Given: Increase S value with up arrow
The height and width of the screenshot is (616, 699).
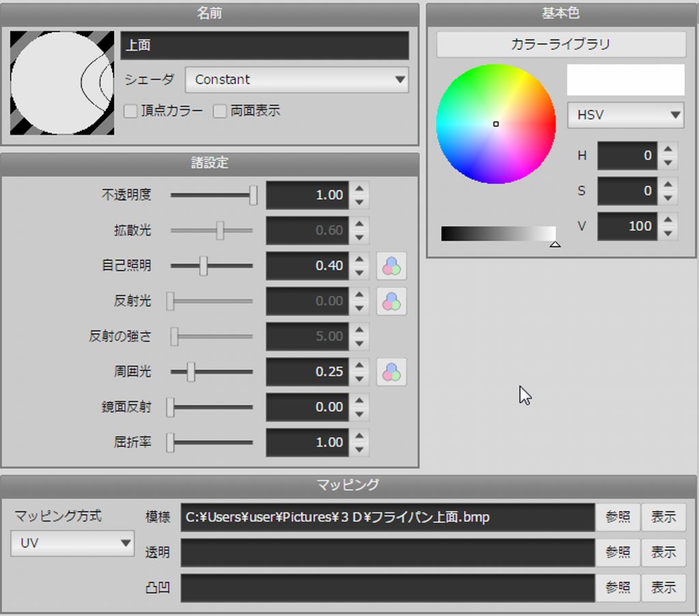Looking at the screenshot, I should 668,184.
